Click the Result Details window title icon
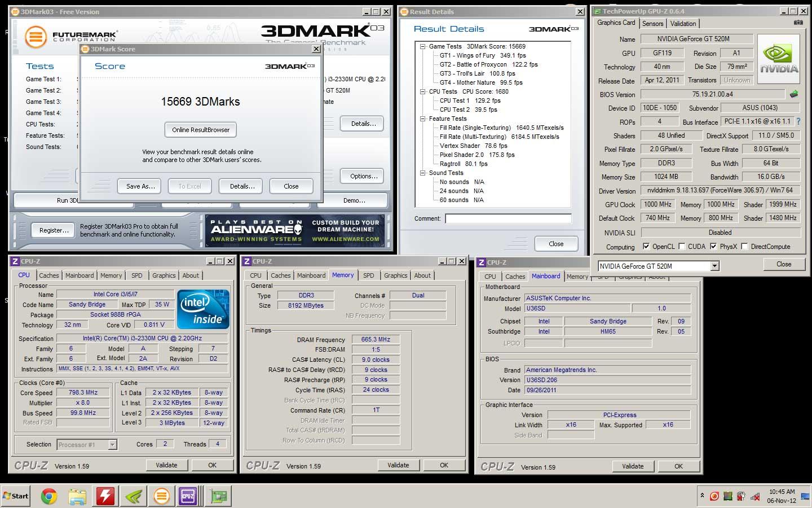Viewport: 812px width, 508px height. point(404,11)
